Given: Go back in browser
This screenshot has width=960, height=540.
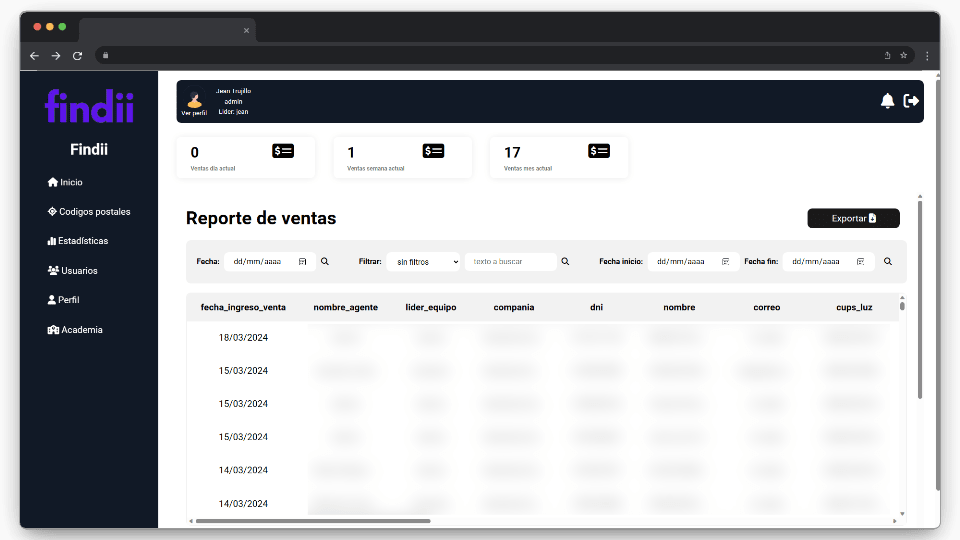Looking at the screenshot, I should coord(34,56).
